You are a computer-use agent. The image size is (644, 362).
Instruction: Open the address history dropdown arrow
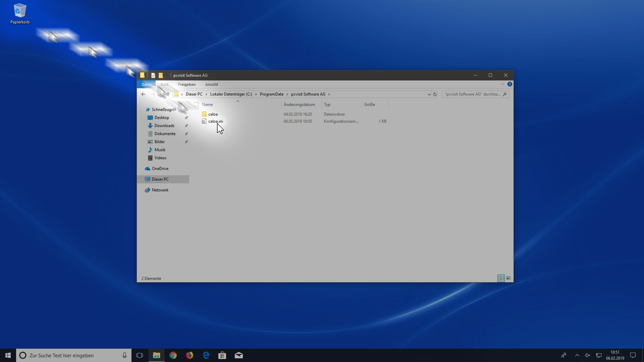pyautogui.click(x=429, y=94)
